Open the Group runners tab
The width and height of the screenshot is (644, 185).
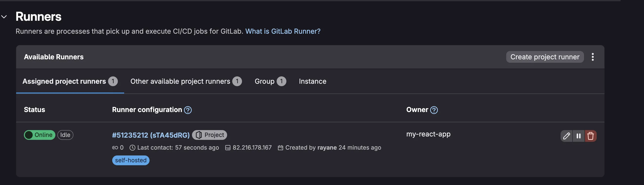click(x=270, y=81)
